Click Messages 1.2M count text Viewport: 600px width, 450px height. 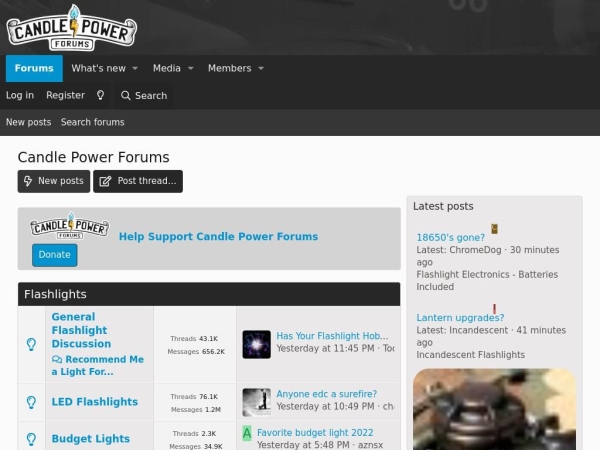pos(196,409)
